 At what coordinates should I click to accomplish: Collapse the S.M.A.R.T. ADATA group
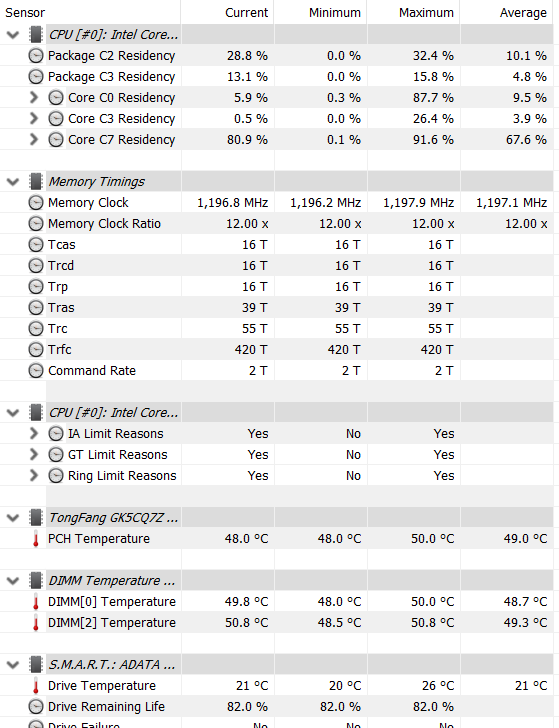13,664
